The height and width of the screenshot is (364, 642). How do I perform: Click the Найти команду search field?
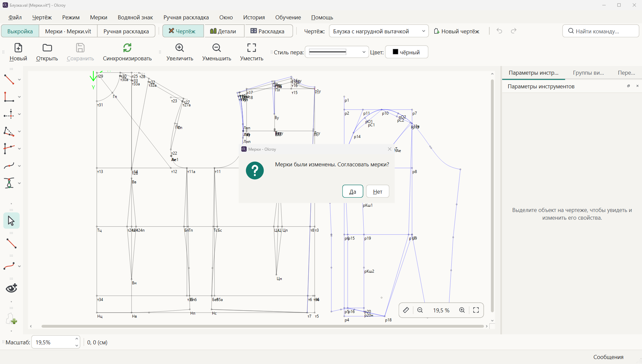point(600,31)
